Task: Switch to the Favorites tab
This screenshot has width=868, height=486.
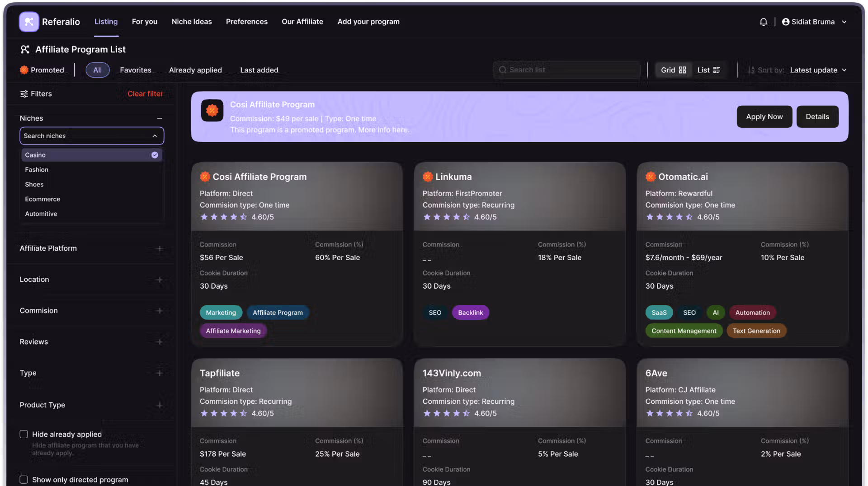Action: click(136, 70)
